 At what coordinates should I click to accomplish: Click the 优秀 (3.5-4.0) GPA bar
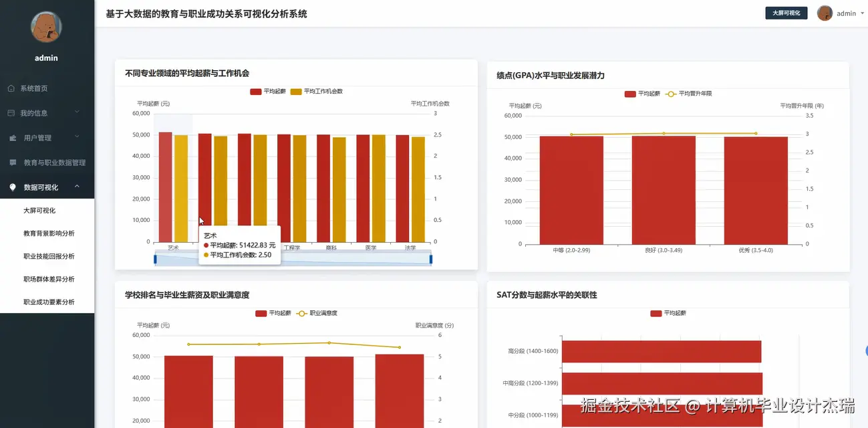756,191
